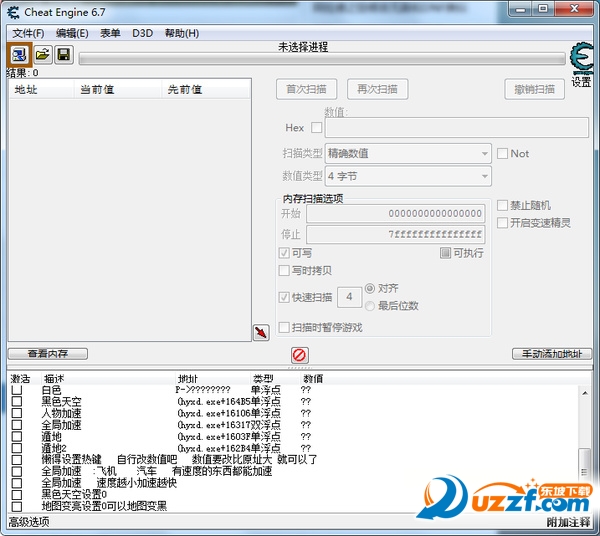Image resolution: width=600 pixels, height=536 pixels.
Task: Activate the 全局加速 双浮点 entry checkbox
Action: [x=17, y=425]
